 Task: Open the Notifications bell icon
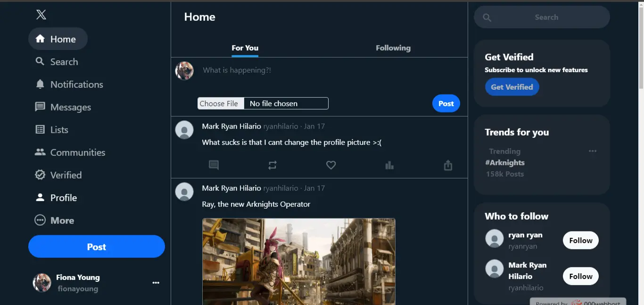pos(40,84)
